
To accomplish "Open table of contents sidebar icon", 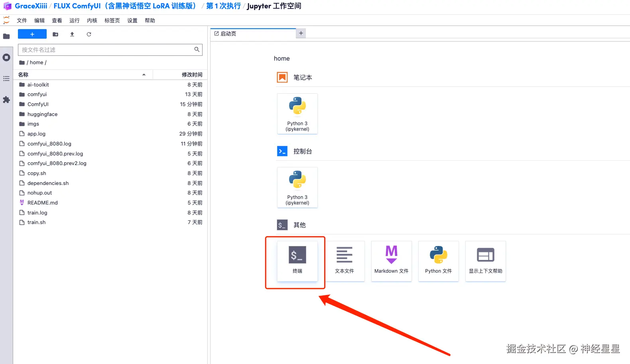I will [6, 79].
